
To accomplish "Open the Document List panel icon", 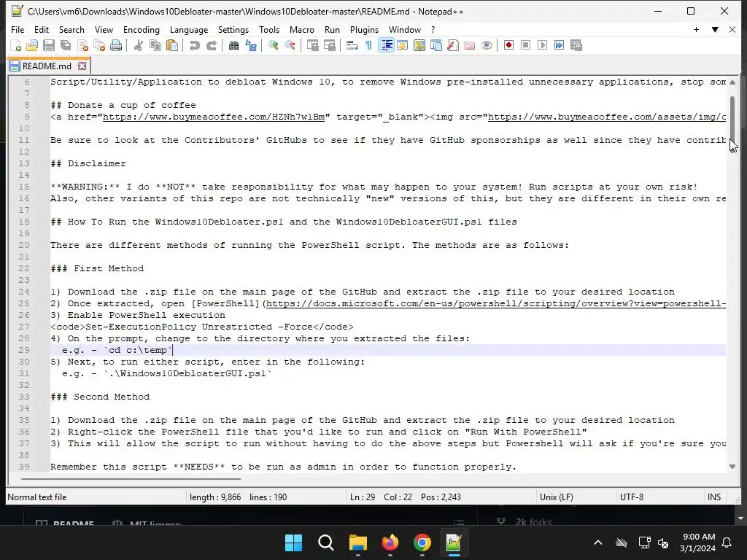I will pos(436,45).
